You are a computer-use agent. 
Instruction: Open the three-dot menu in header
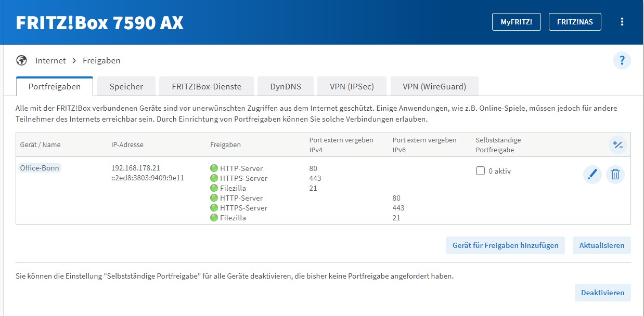622,22
